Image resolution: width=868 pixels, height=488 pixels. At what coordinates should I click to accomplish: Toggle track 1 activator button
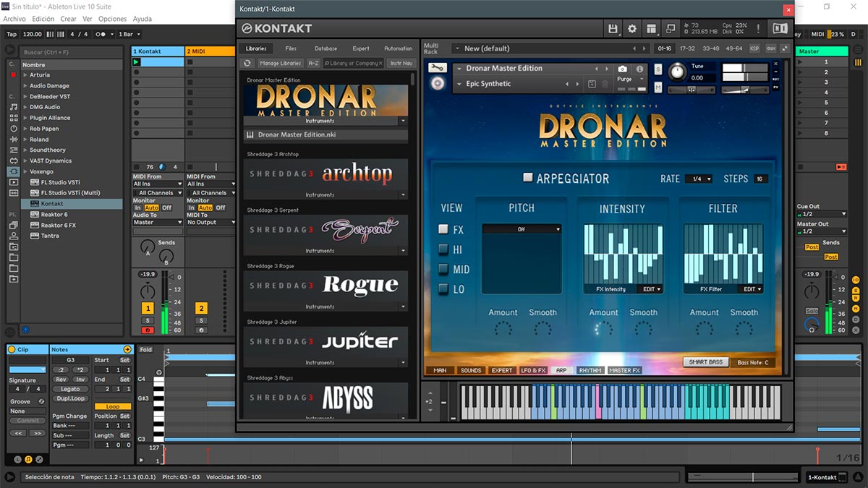(148, 309)
